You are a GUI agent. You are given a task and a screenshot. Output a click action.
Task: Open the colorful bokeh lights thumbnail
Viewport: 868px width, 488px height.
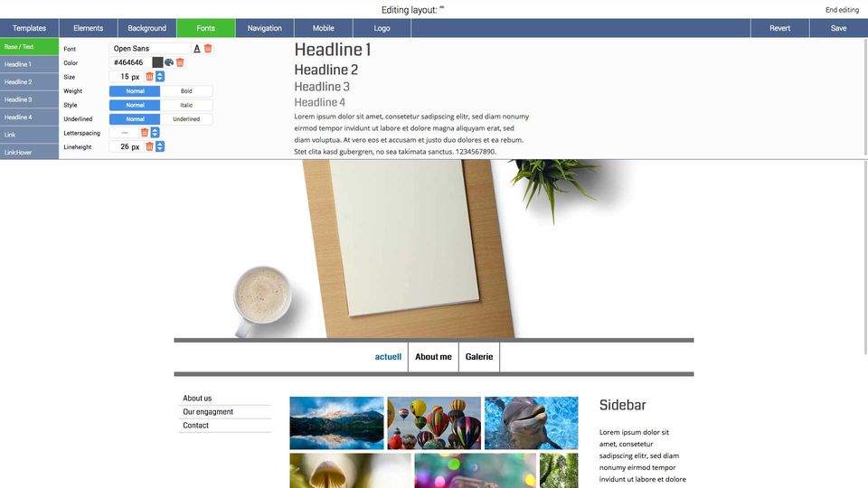476,471
